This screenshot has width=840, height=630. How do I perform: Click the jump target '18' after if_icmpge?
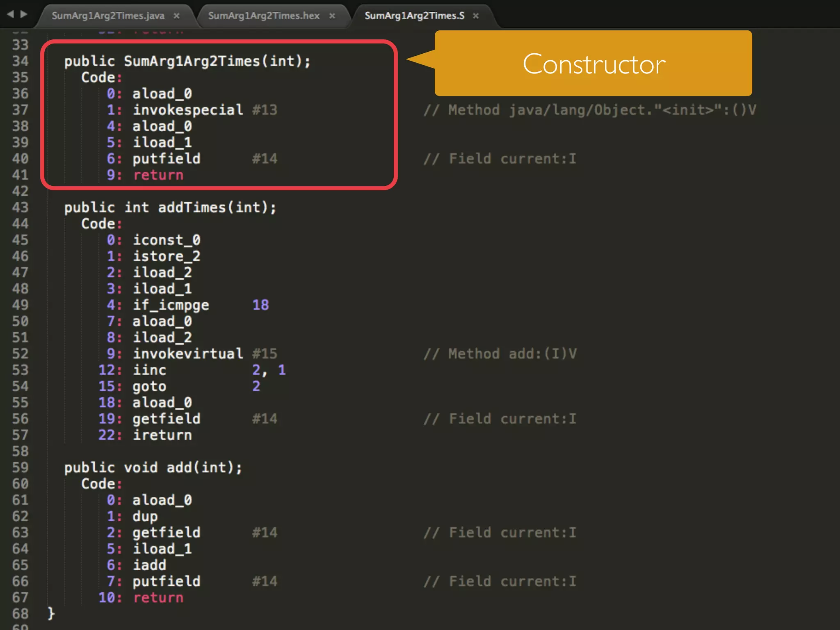(260, 305)
